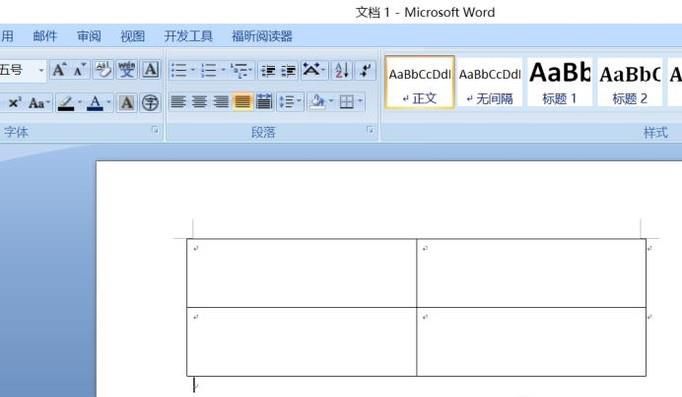This screenshot has width=682, height=397.
Task: Click the Clear Formatting eraser icon
Action: pyautogui.click(x=104, y=70)
